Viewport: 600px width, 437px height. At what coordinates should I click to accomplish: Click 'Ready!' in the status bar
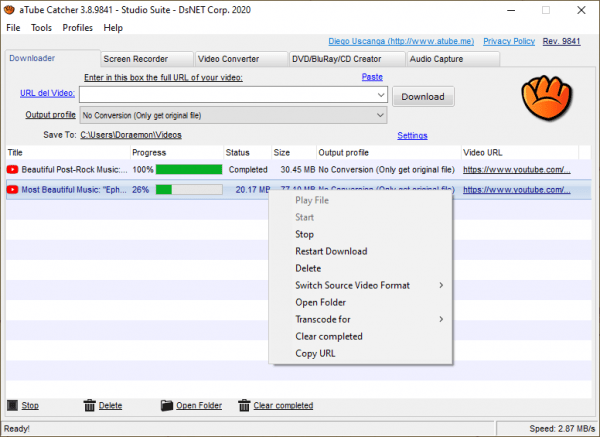pyautogui.click(x=17, y=429)
